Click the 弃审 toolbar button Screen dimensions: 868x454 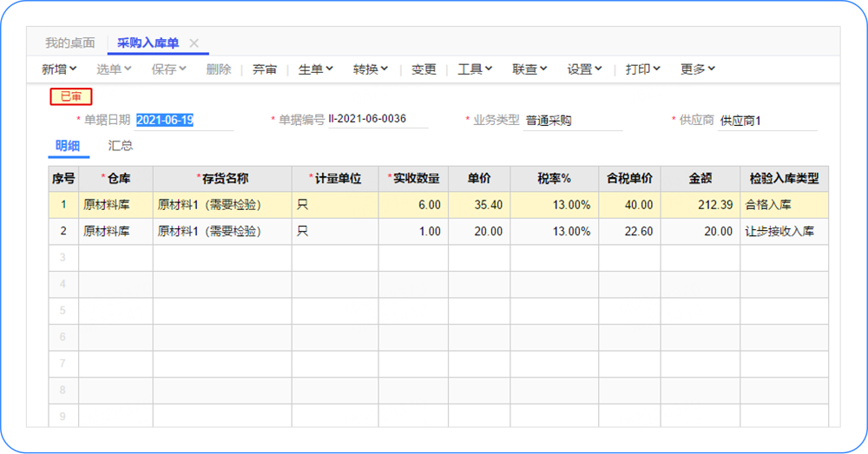265,69
